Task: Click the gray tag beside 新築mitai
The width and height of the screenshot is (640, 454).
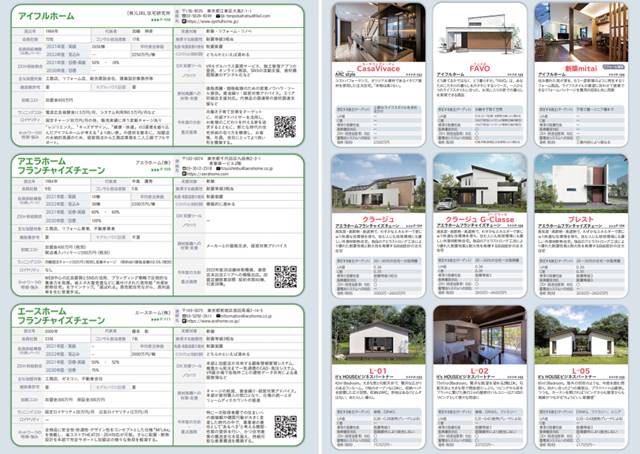Action: point(613,67)
